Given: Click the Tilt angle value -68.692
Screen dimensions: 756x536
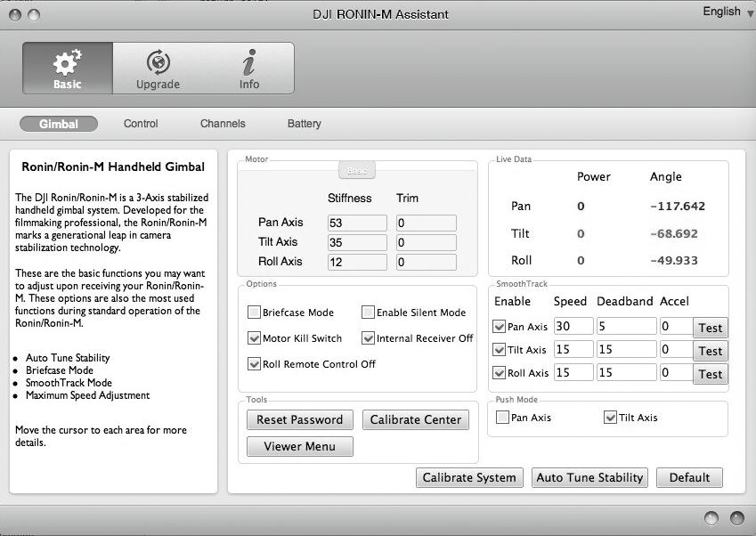Looking at the screenshot, I should point(674,234).
